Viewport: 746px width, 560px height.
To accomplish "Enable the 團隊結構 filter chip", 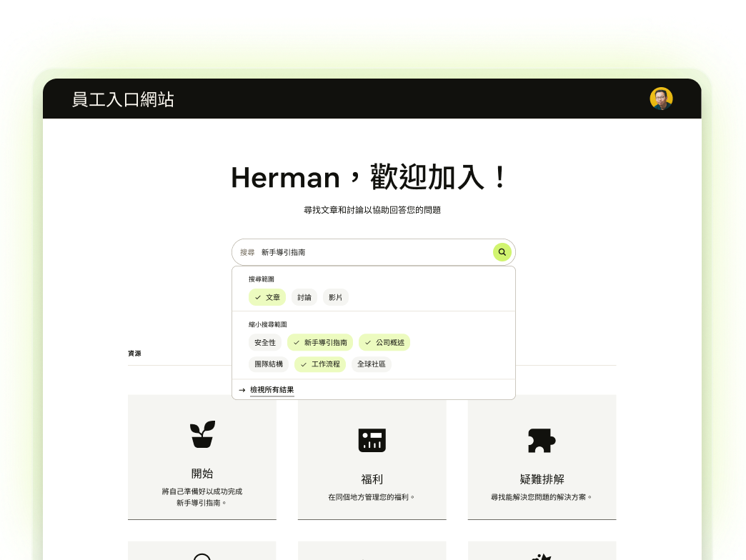I will click(x=269, y=364).
